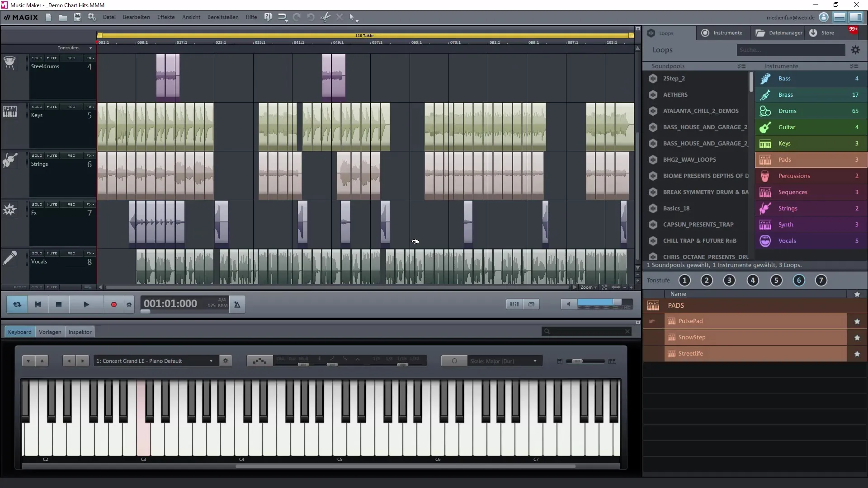Click the redo arrow in the toolbar
The width and height of the screenshot is (868, 488).
pos(297,17)
